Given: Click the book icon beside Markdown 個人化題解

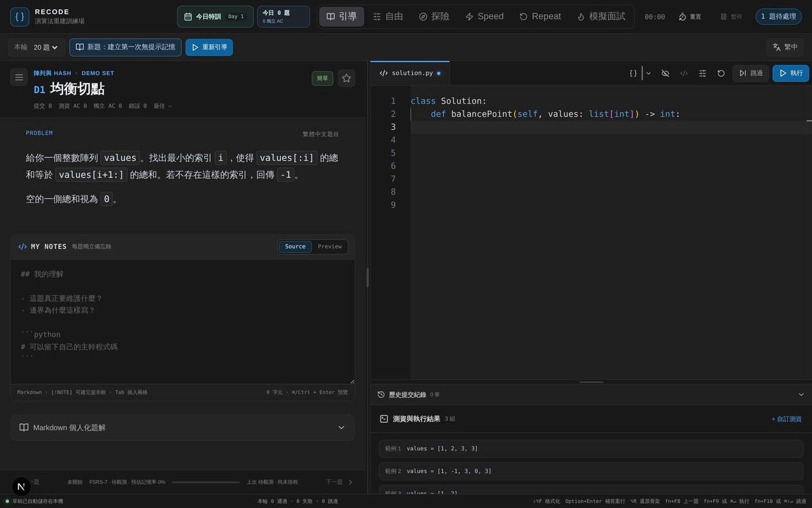Looking at the screenshot, I should coord(24,428).
